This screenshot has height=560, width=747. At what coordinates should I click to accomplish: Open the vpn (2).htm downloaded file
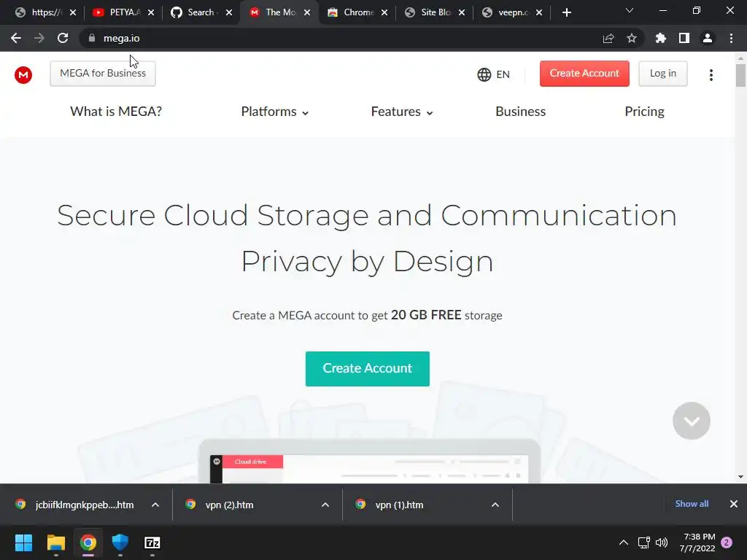[229, 505]
